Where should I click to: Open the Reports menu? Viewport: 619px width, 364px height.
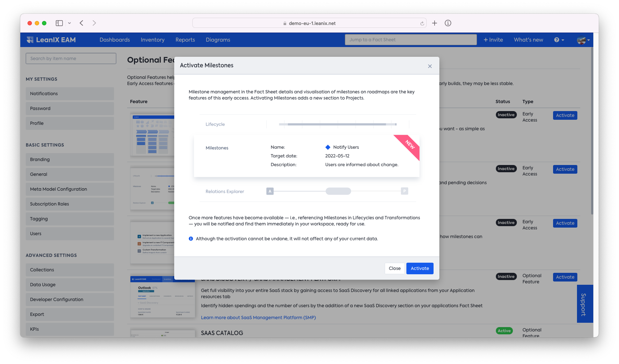tap(185, 40)
